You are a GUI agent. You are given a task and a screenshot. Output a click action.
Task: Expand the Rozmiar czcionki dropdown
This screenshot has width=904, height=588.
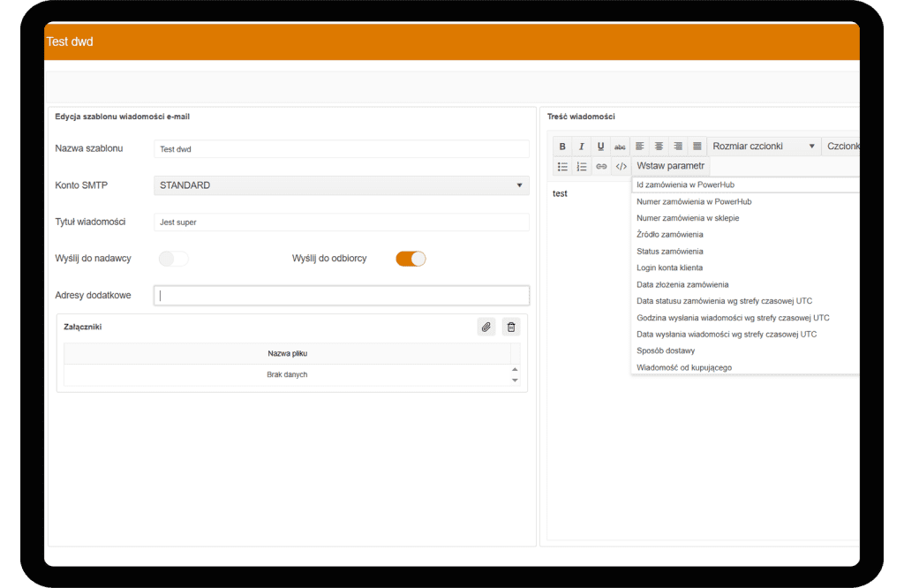point(764,147)
